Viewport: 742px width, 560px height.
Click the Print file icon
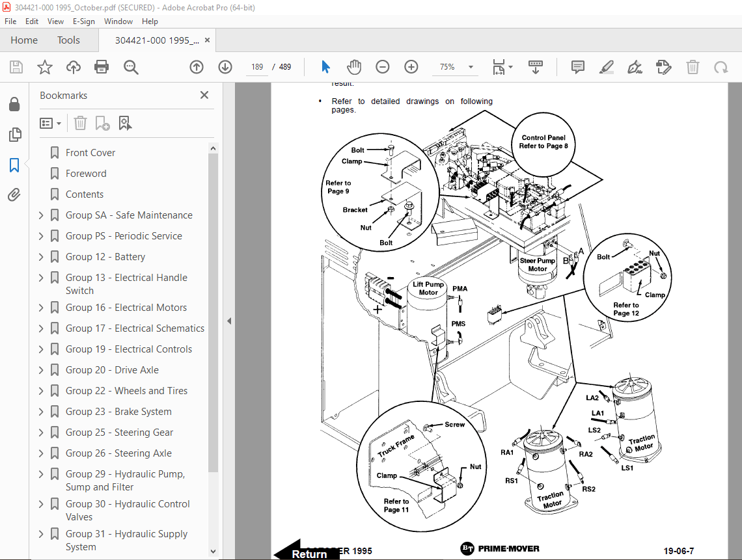click(x=102, y=67)
